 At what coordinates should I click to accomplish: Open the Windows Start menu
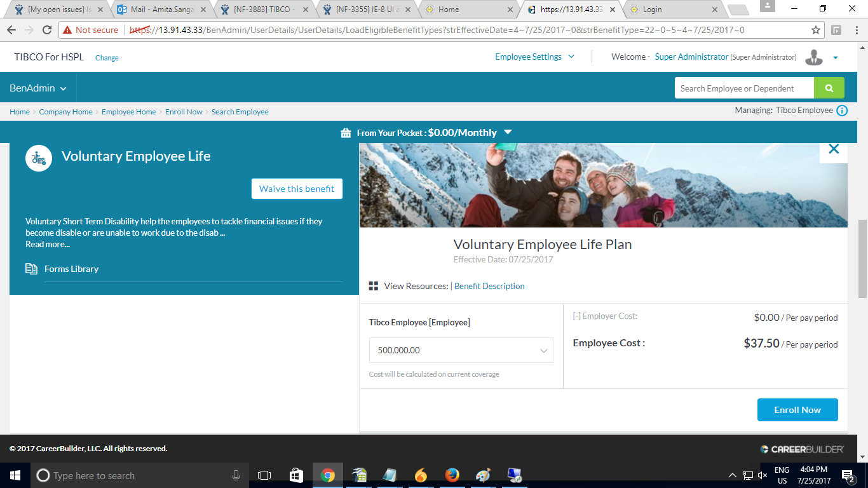15,475
